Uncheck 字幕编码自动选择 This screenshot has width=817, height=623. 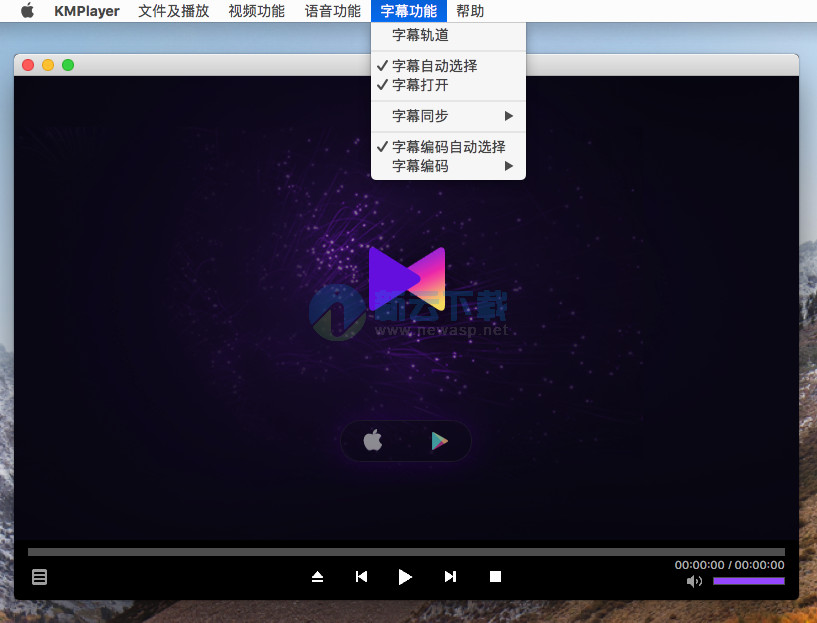(x=451, y=146)
